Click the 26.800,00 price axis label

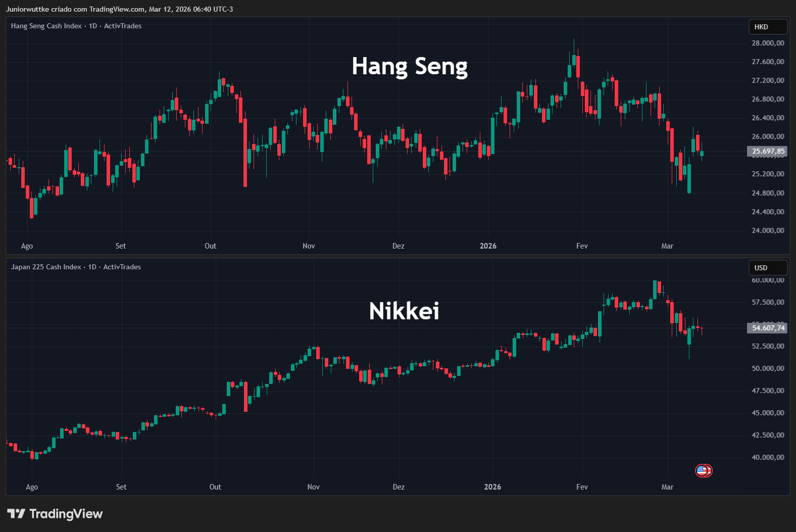click(768, 99)
